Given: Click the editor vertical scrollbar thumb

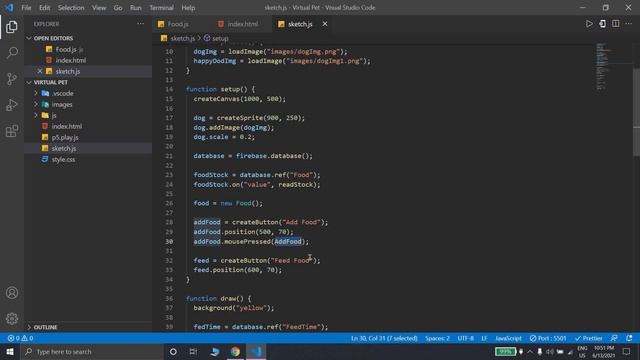Looking at the screenshot, I should [636, 111].
